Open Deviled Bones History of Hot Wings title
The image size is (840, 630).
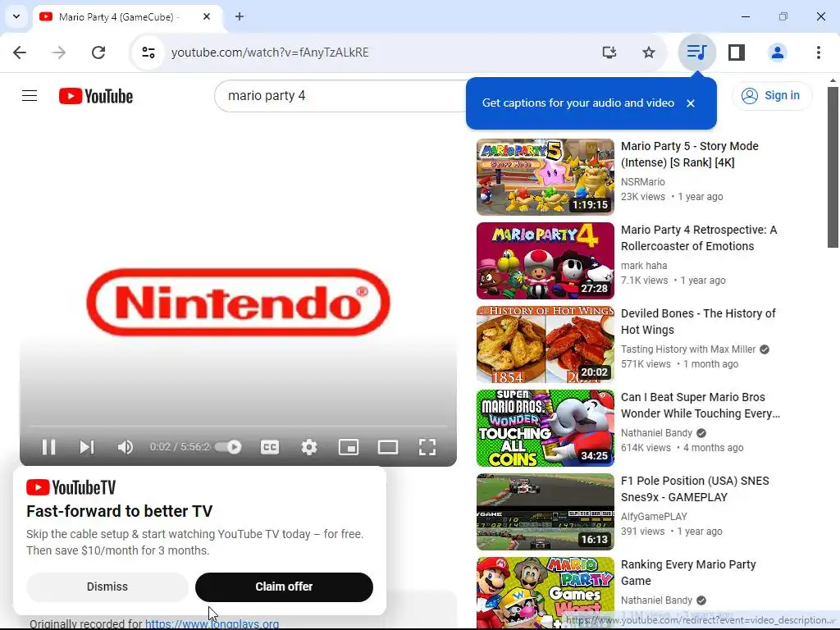pyautogui.click(x=698, y=322)
